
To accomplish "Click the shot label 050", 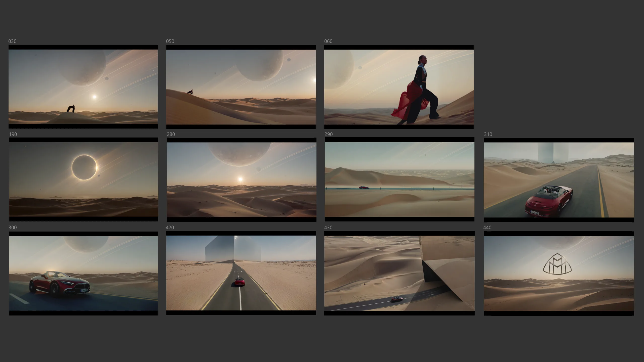I will tap(170, 41).
